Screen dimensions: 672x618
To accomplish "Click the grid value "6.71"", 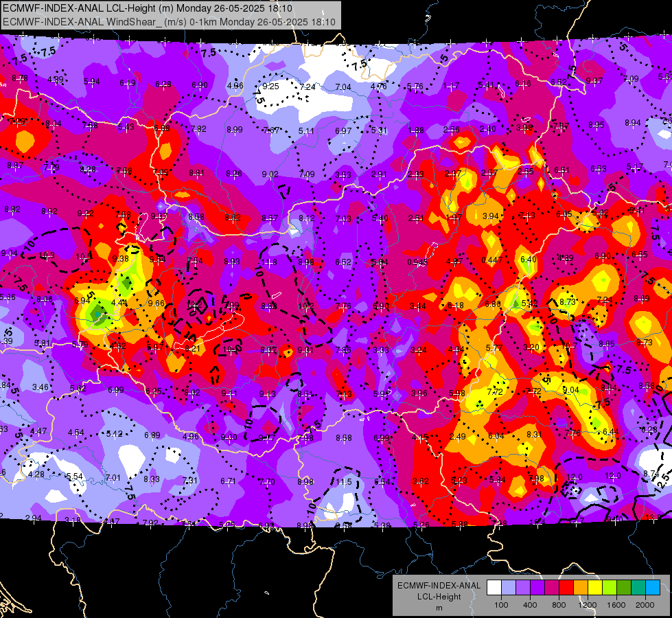I will coord(228,481).
